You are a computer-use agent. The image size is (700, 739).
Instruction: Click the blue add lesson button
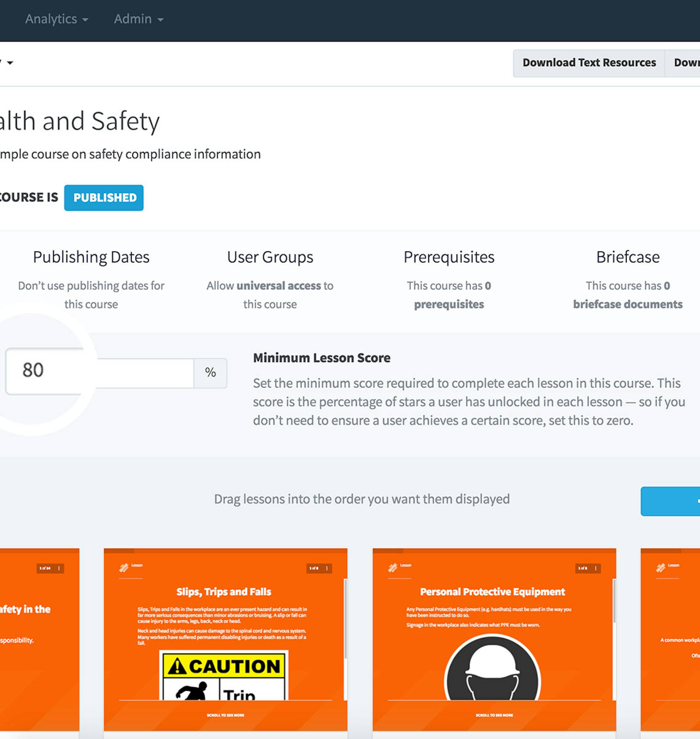click(670, 501)
